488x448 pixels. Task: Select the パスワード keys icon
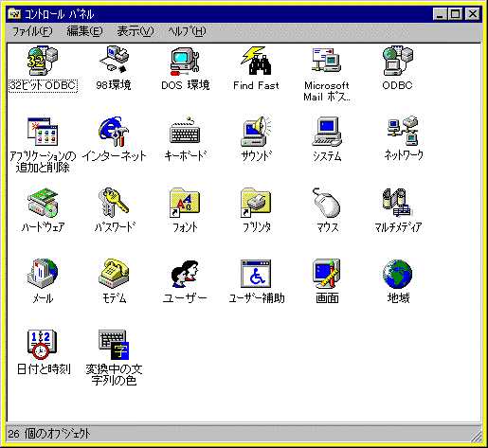tap(114, 203)
